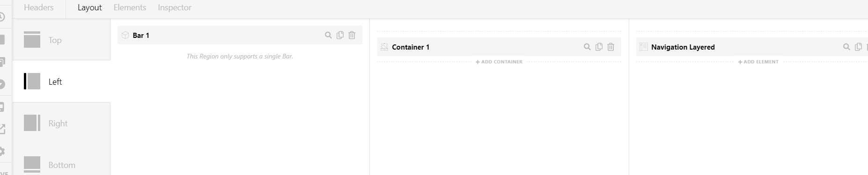Inspect Bar 1 with magnifier icon

coord(328,35)
